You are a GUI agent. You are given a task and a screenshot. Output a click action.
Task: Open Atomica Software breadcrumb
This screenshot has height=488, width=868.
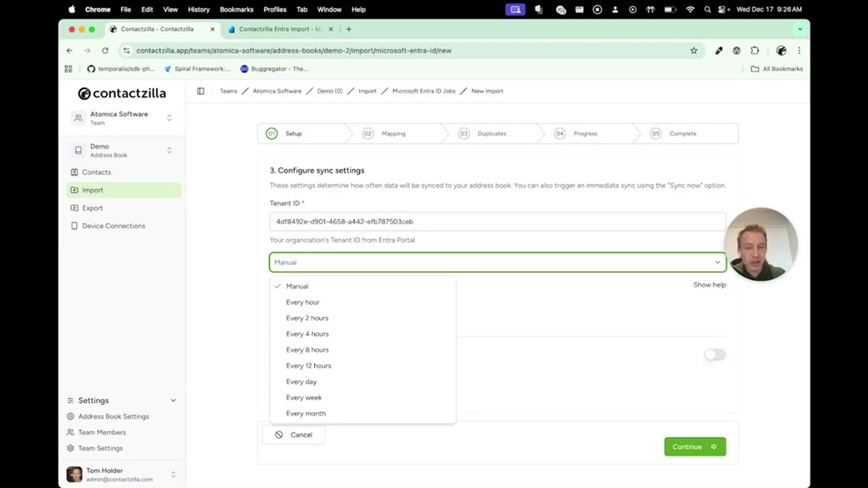point(277,91)
